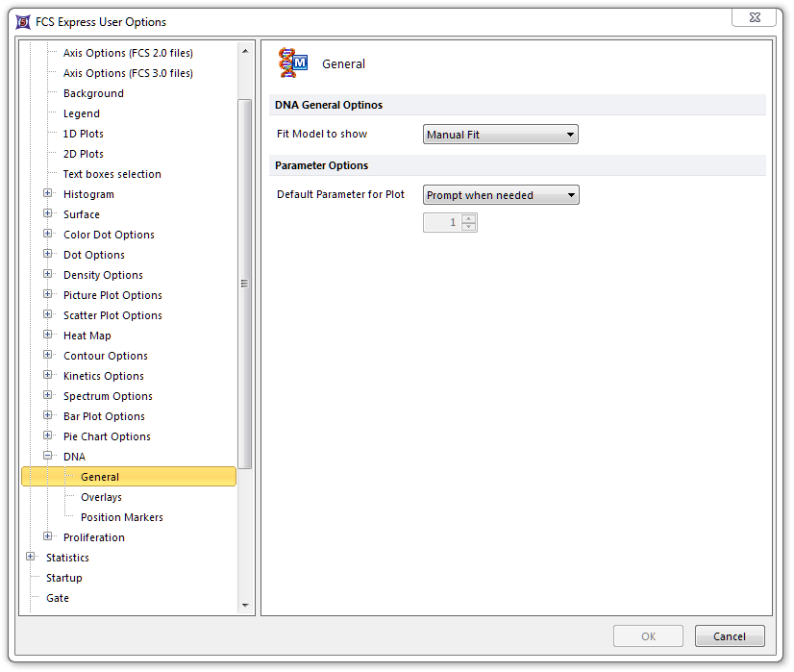
Task: Click the FCS Express title bar icon
Action: tap(23, 22)
